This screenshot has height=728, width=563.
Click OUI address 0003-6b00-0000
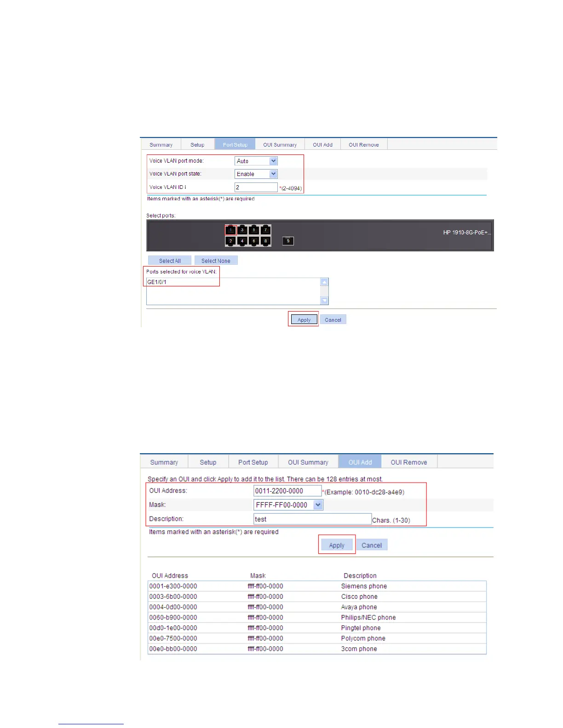click(173, 597)
